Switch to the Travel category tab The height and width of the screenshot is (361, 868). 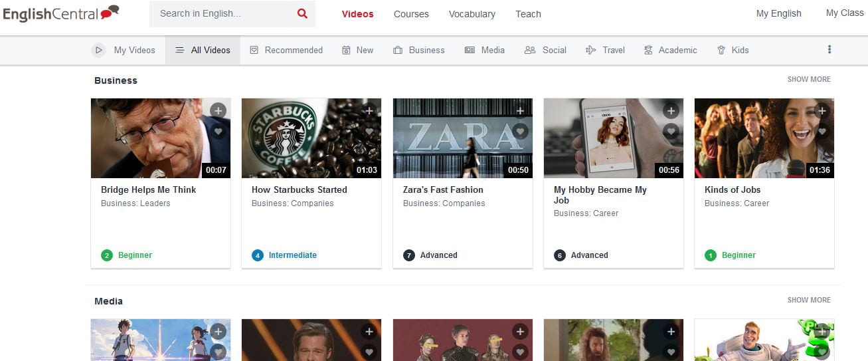click(x=605, y=50)
